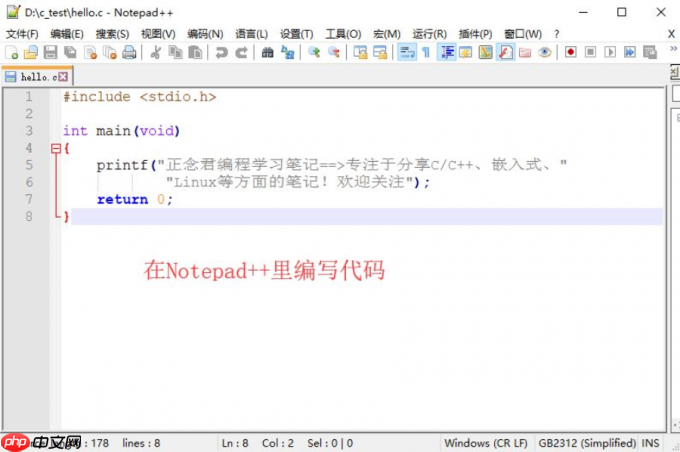Open the ? help menu
Screen dimensions: 680x452
coord(556,34)
